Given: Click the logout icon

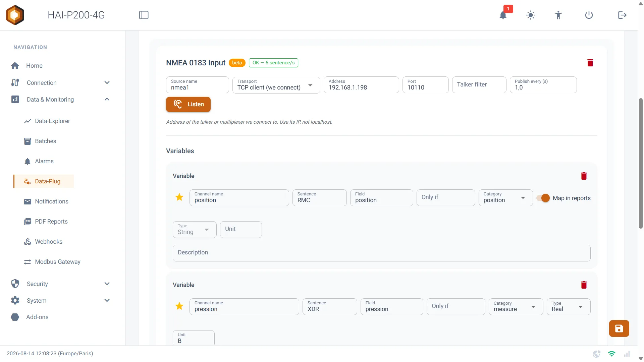Looking at the screenshot, I should pos(622,15).
